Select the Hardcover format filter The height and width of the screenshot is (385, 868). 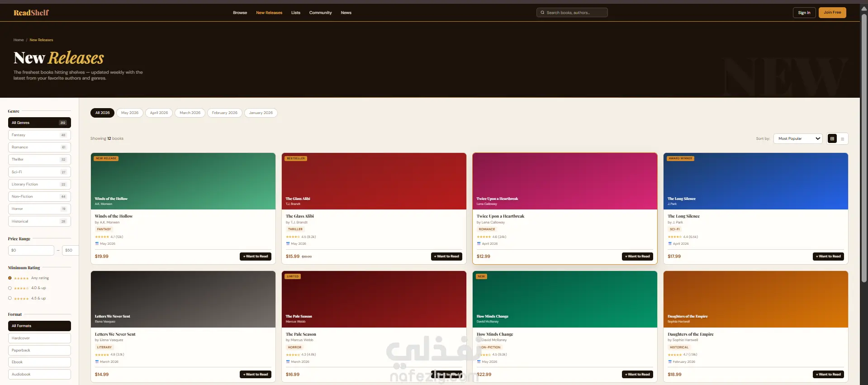click(x=39, y=338)
